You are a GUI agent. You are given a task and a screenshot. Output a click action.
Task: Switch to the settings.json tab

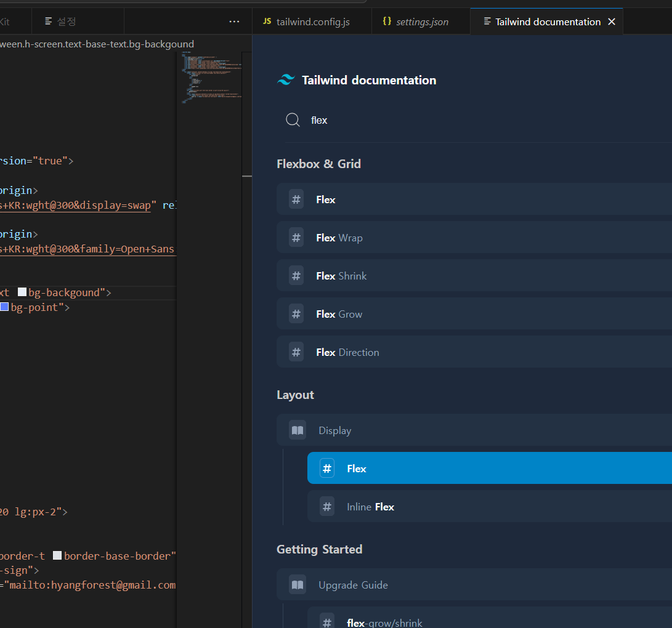(x=421, y=22)
